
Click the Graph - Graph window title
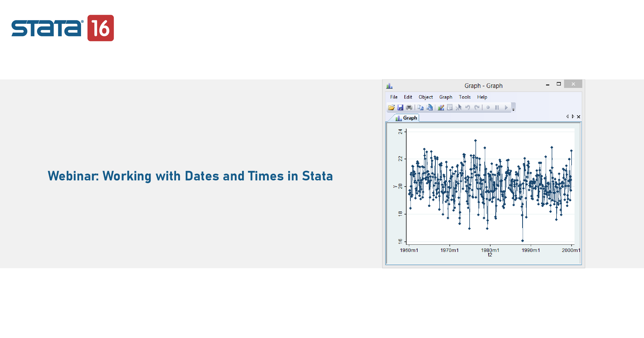[484, 86]
